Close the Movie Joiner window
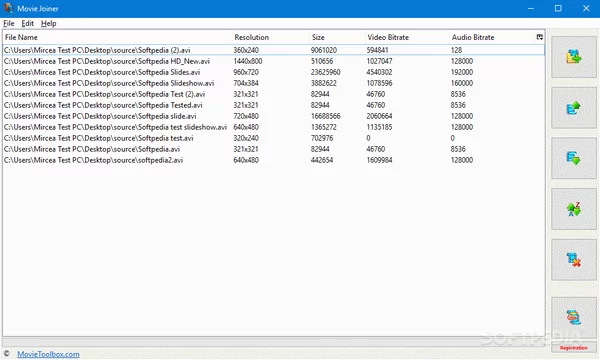 586,8
